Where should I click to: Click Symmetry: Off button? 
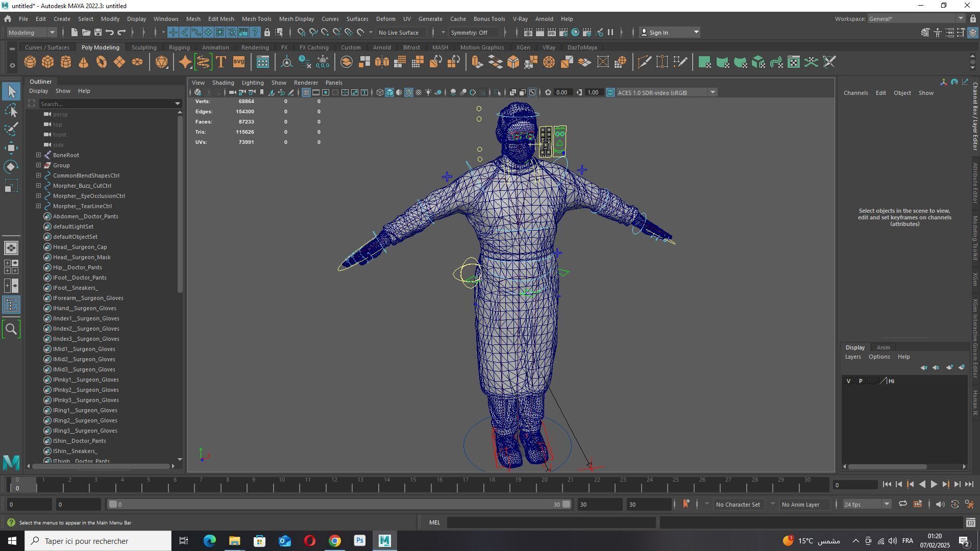click(x=473, y=32)
